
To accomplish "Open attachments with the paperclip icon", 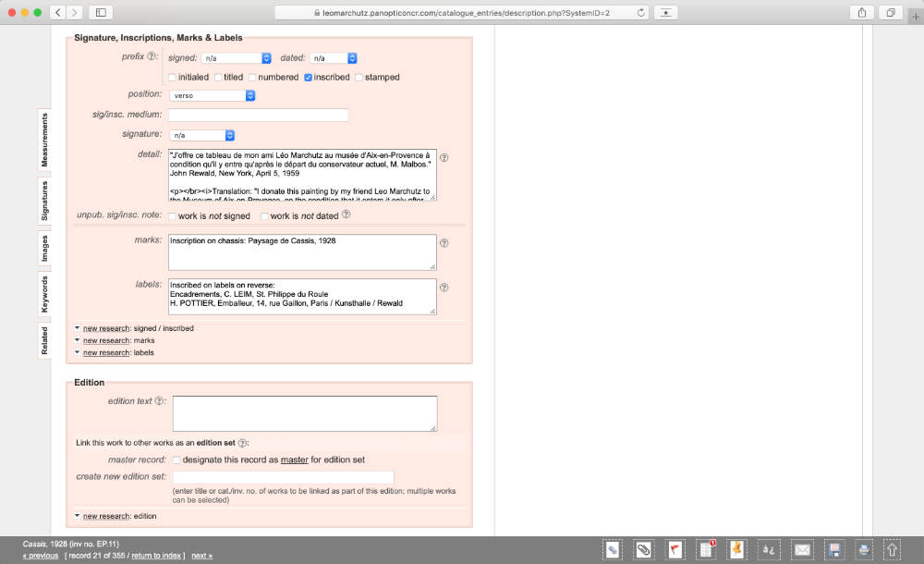I will click(x=643, y=550).
